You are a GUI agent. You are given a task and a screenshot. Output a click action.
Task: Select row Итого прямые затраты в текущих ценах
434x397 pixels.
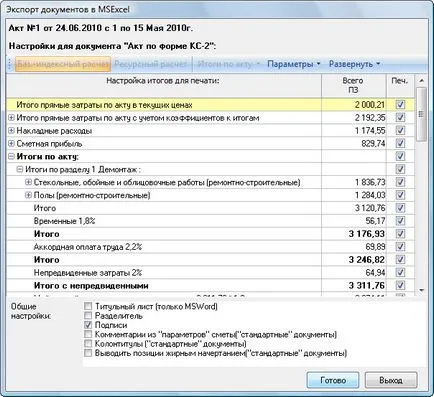(x=211, y=105)
